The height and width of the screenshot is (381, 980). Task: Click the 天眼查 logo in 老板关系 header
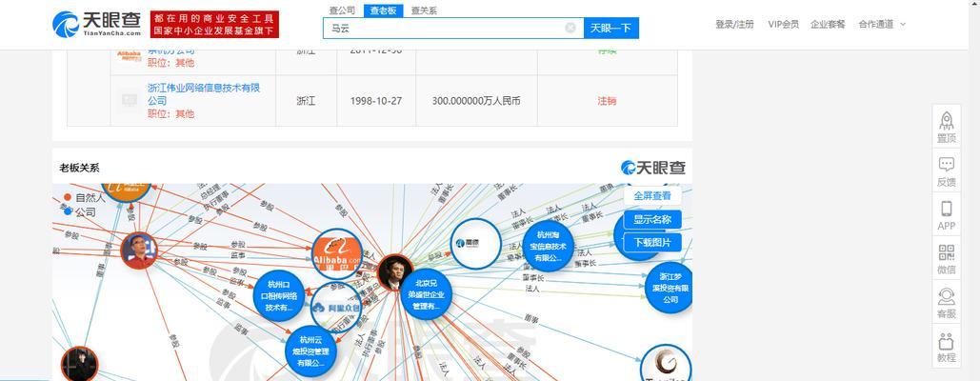tap(653, 168)
